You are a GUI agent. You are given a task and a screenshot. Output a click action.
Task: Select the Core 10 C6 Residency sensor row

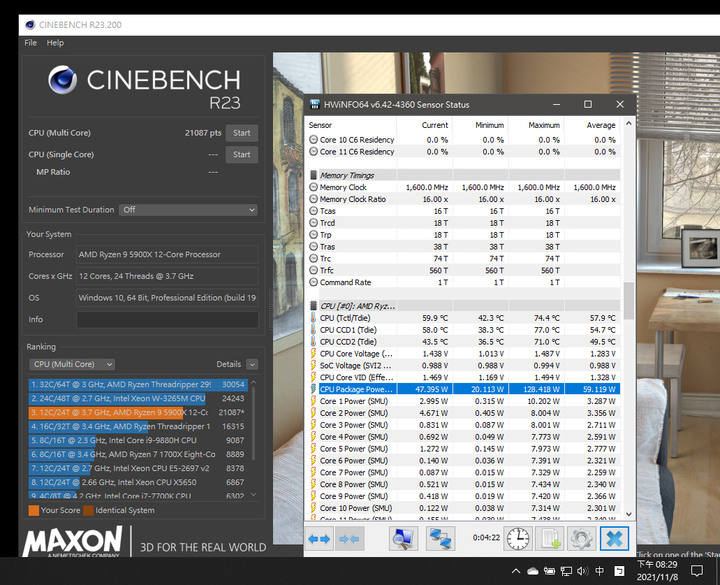click(464, 140)
